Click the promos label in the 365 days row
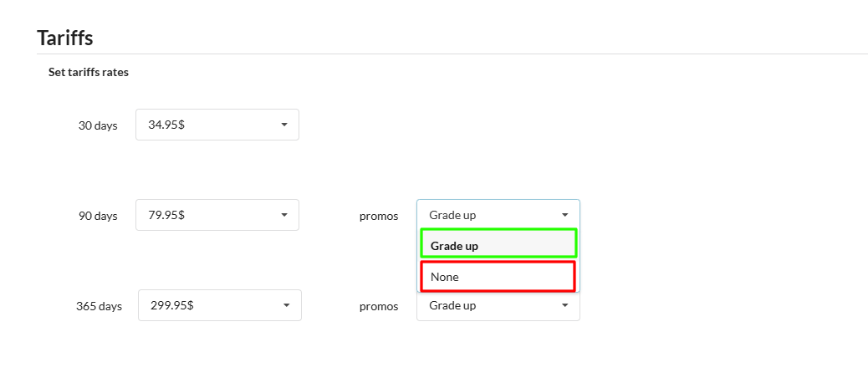868x378 pixels. pyautogui.click(x=379, y=306)
